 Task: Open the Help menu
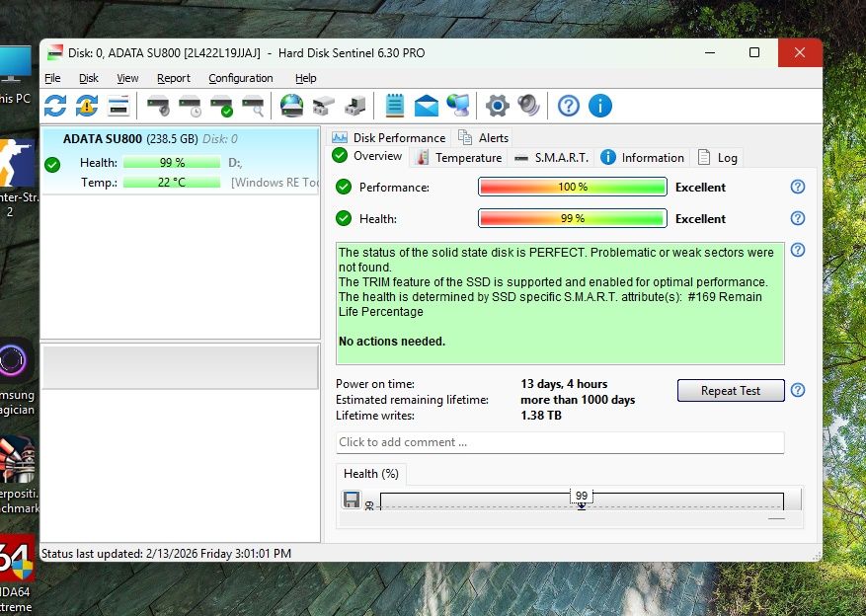pos(305,78)
